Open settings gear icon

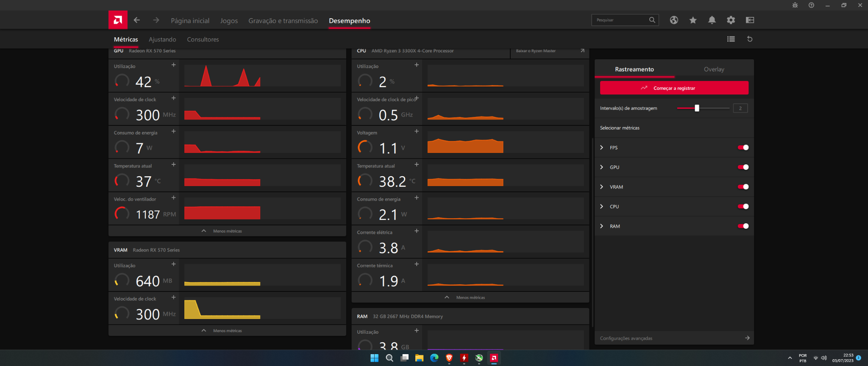(x=731, y=20)
